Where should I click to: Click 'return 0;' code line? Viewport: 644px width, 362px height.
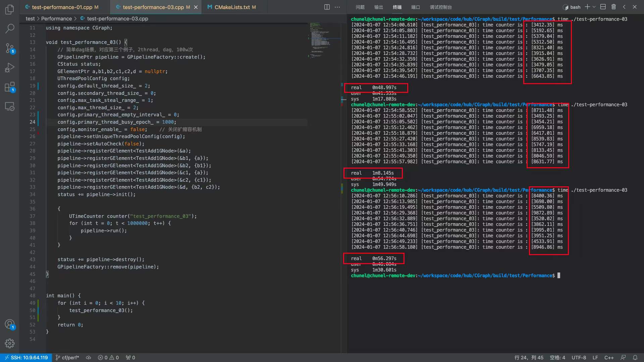click(70, 325)
